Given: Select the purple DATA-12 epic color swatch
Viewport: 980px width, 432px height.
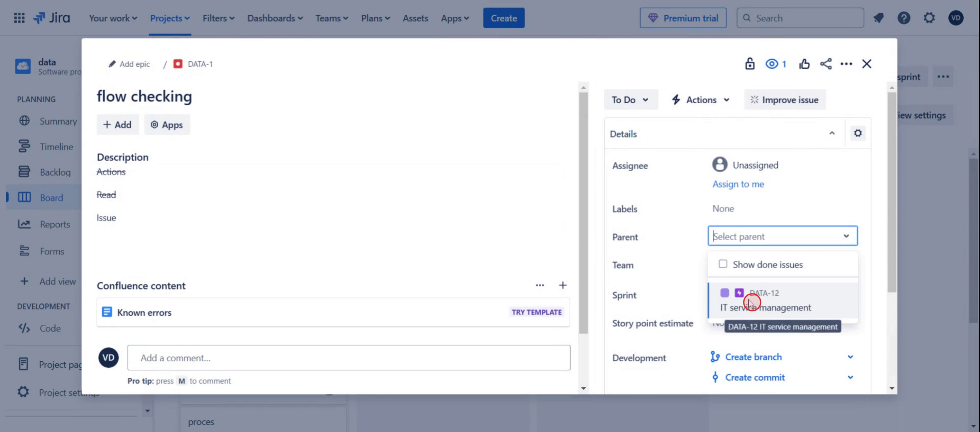Looking at the screenshot, I should (x=725, y=293).
